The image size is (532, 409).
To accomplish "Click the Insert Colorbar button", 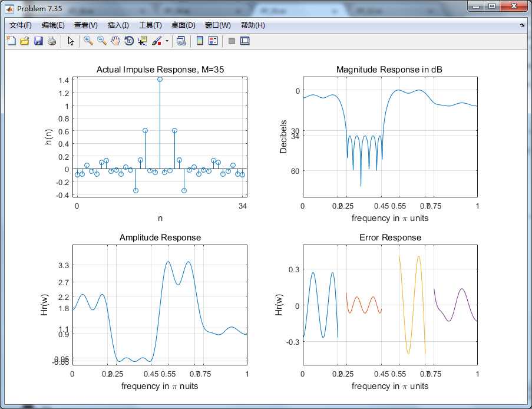I will click(200, 41).
